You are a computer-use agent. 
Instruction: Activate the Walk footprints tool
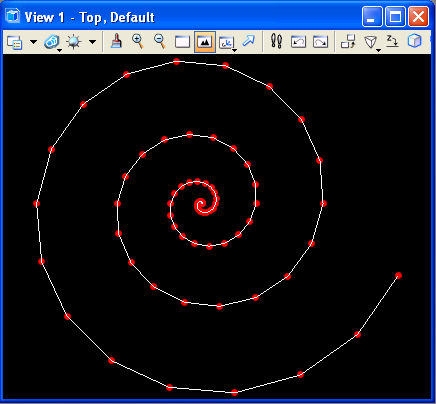tap(276, 42)
